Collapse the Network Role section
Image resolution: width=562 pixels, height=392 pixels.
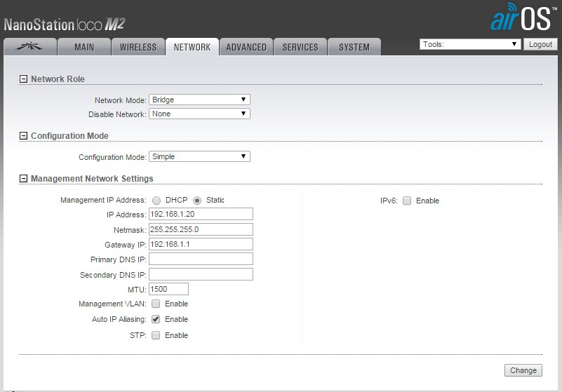(23, 79)
